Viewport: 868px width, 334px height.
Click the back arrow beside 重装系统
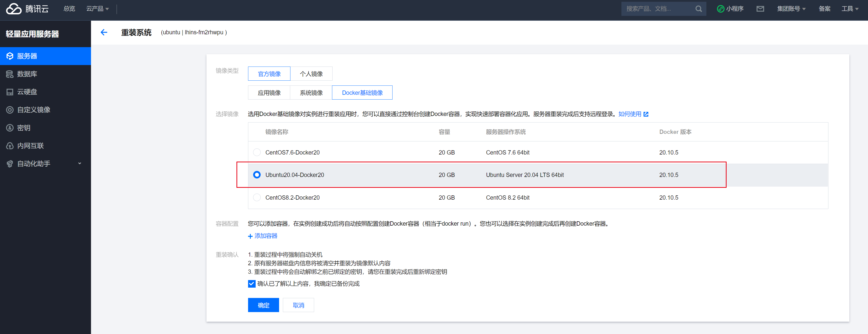pyautogui.click(x=104, y=32)
